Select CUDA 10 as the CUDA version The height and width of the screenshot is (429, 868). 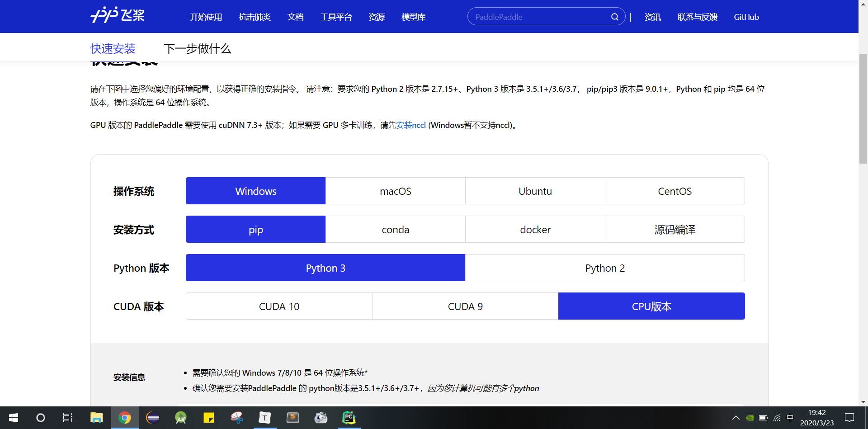click(x=279, y=306)
